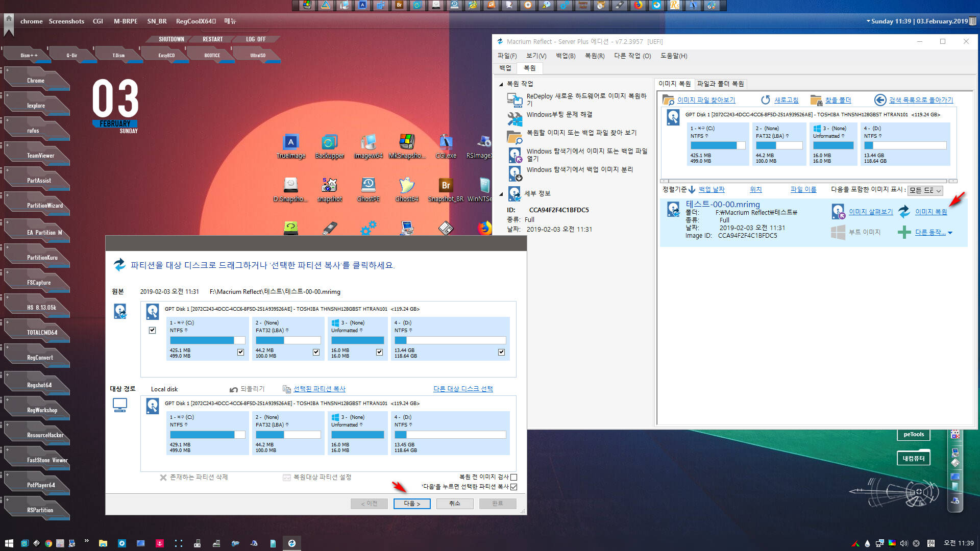Click the 다음 > button
The height and width of the screenshot is (551, 980).
(412, 504)
